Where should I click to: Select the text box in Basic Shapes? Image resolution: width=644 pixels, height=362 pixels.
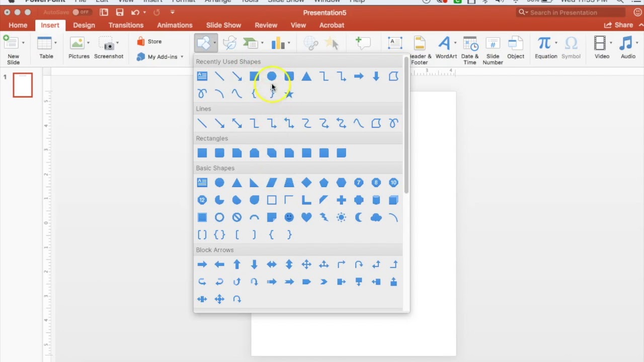202,183
